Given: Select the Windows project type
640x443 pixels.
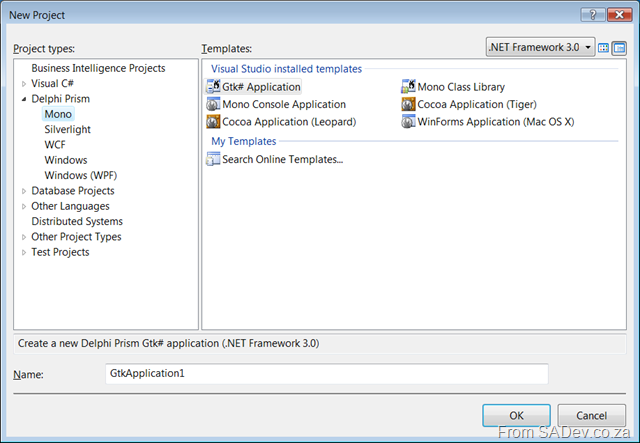Looking at the screenshot, I should point(66,160).
